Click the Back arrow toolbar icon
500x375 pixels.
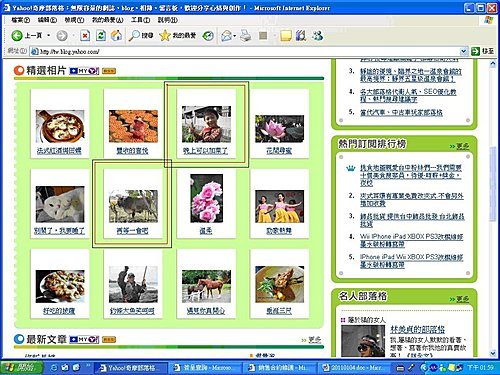pos(17,35)
